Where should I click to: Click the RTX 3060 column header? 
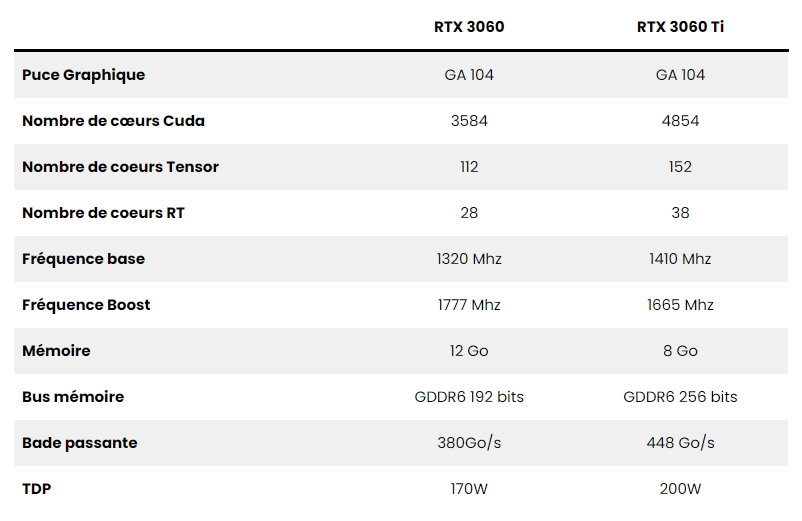point(469,27)
